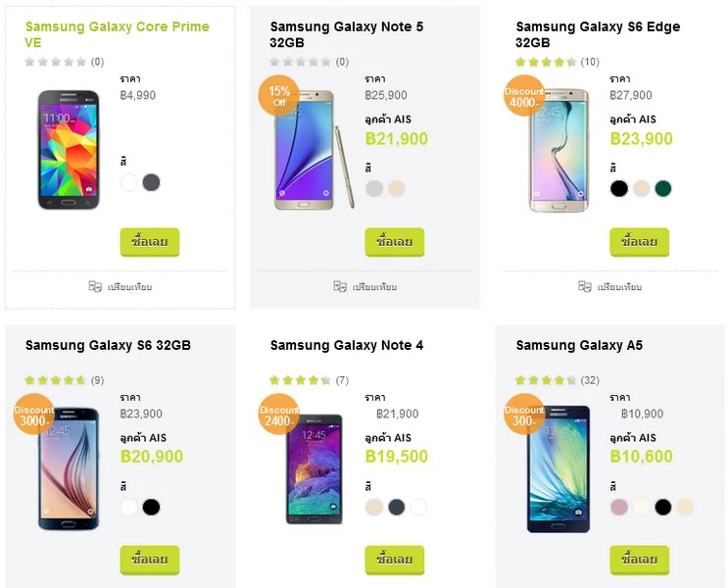Select black color for Galaxy S6 Edge
This screenshot has height=588, width=728.
619,188
